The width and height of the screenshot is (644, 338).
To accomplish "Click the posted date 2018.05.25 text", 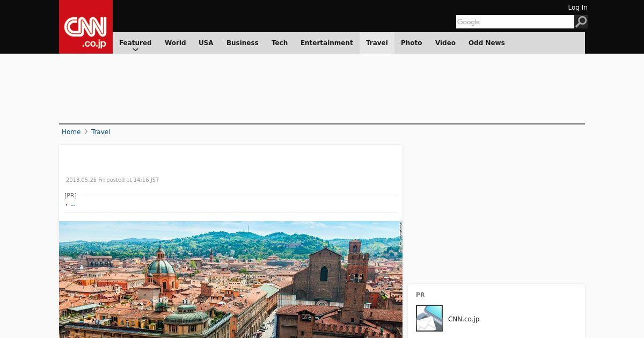I will click(x=112, y=180).
